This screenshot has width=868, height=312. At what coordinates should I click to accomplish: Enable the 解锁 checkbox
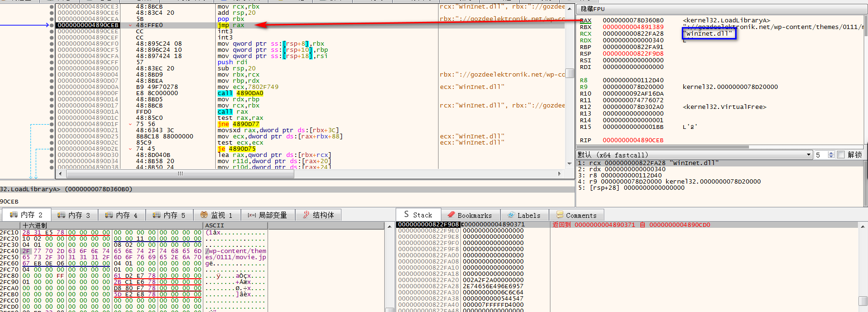pyautogui.click(x=841, y=155)
